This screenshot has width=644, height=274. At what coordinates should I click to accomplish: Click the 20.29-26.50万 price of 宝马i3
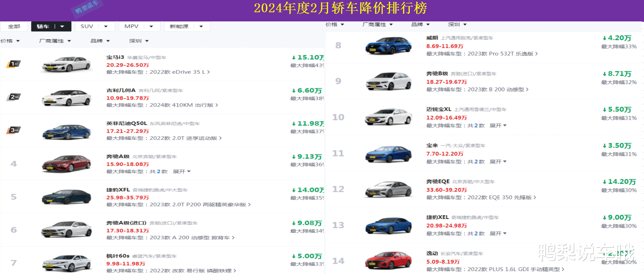(127, 65)
